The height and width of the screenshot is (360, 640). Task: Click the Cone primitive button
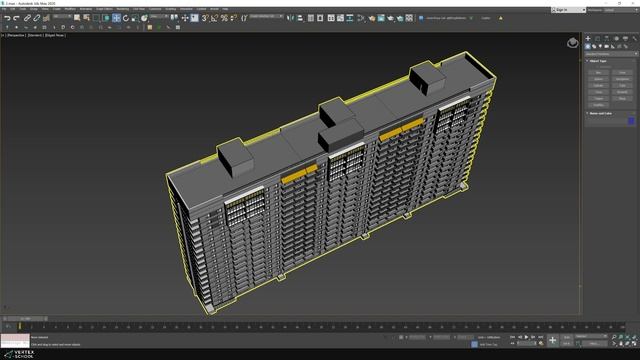pos(622,73)
